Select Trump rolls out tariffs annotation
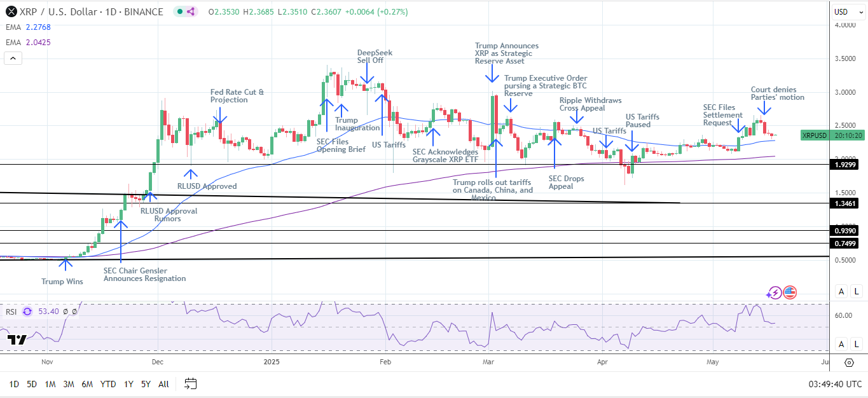Image resolution: width=868 pixels, height=398 pixels. coord(493,189)
